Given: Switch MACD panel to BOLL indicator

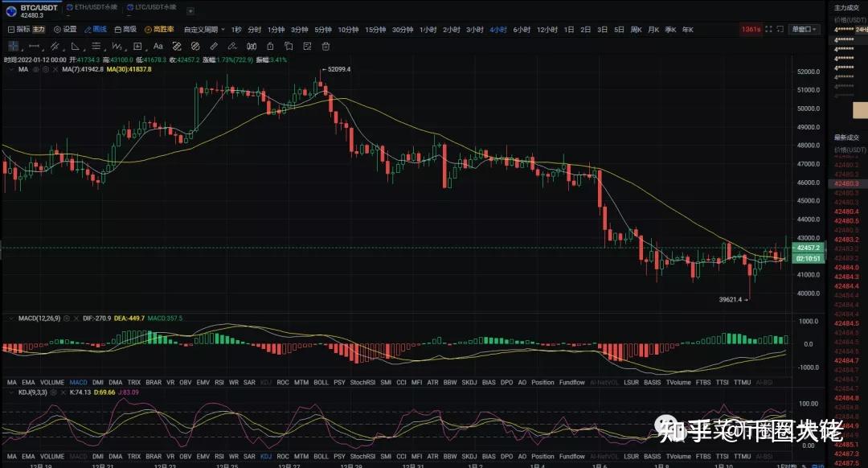Looking at the screenshot, I should tap(321, 382).
